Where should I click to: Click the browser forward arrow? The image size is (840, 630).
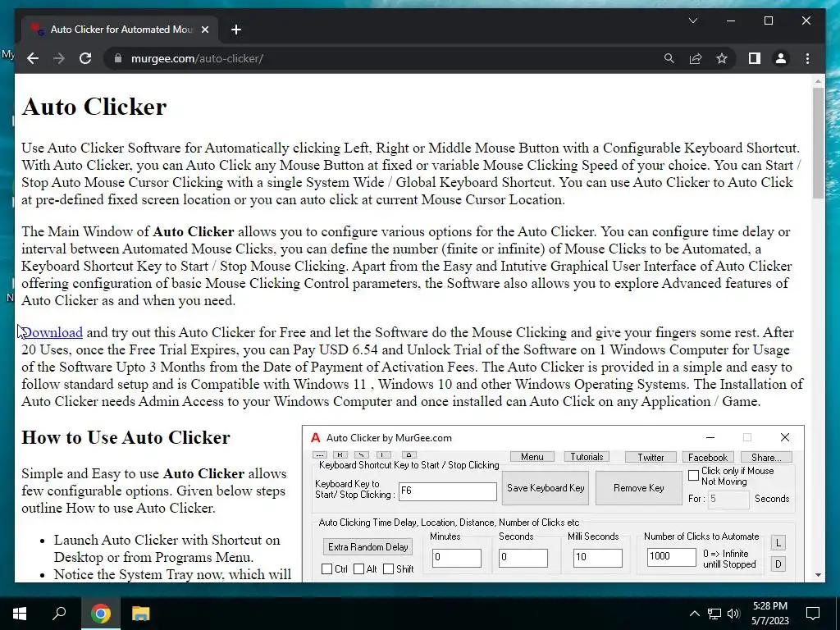point(59,58)
